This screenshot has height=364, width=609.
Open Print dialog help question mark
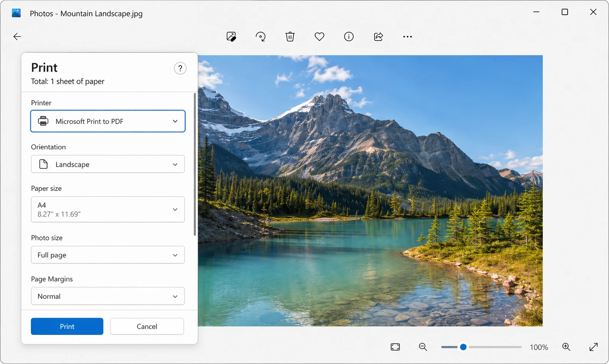(180, 68)
